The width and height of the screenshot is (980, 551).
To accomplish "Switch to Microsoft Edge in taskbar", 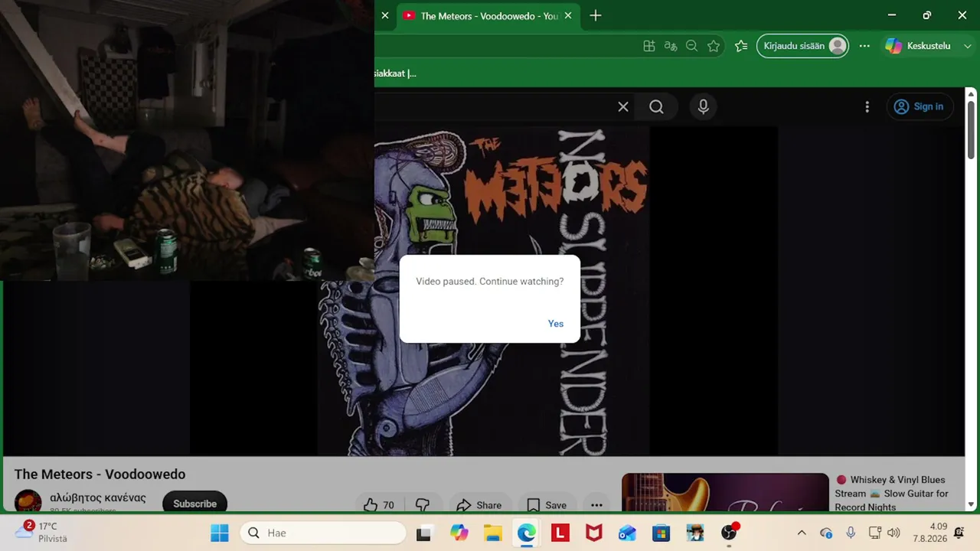I will pyautogui.click(x=526, y=533).
